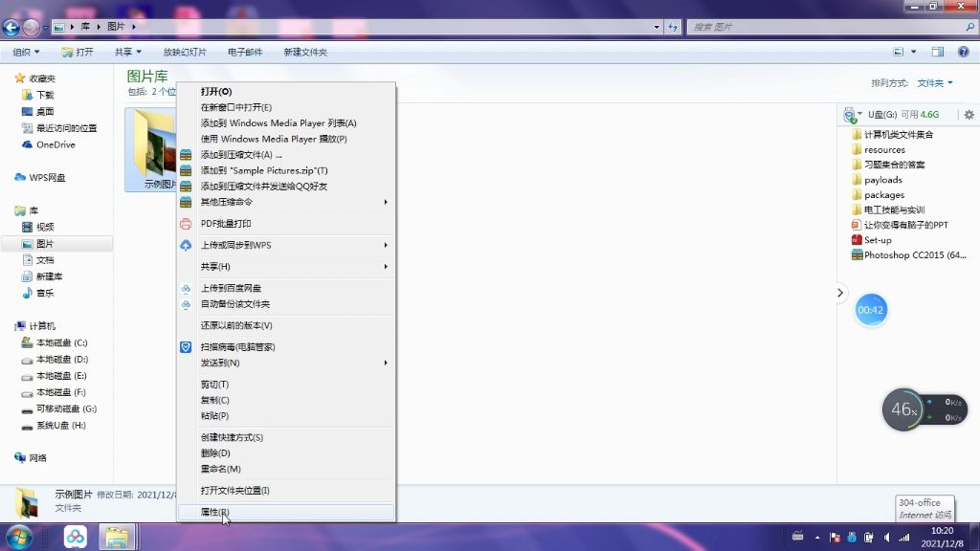Click the Windows Start button
The width and height of the screenshot is (980, 551).
(18, 538)
